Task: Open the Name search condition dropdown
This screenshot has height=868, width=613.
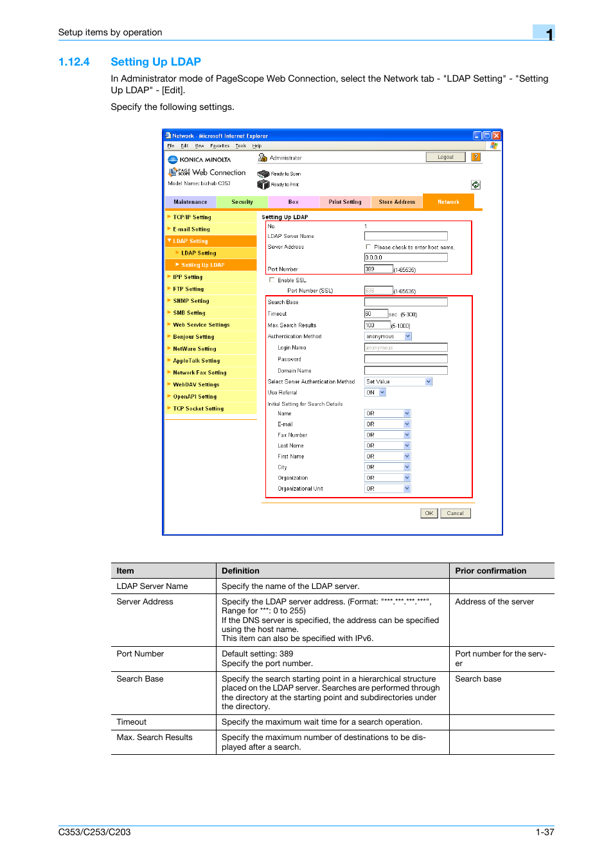Action: pos(407,413)
